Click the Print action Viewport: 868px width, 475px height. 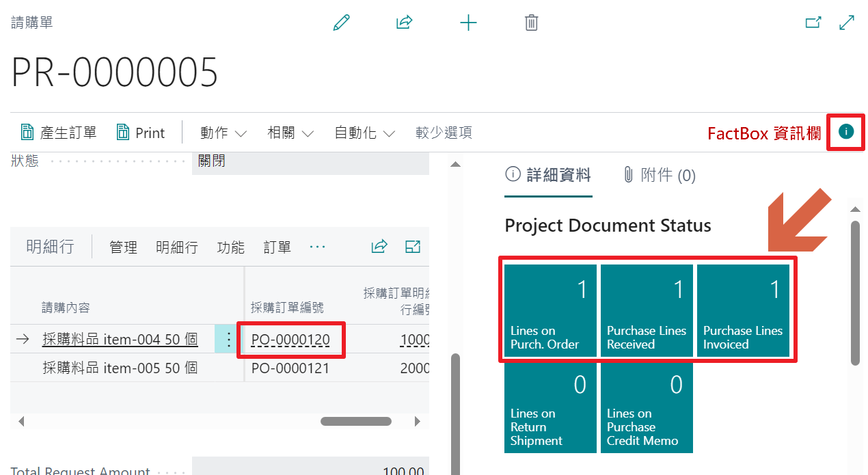[x=140, y=133]
